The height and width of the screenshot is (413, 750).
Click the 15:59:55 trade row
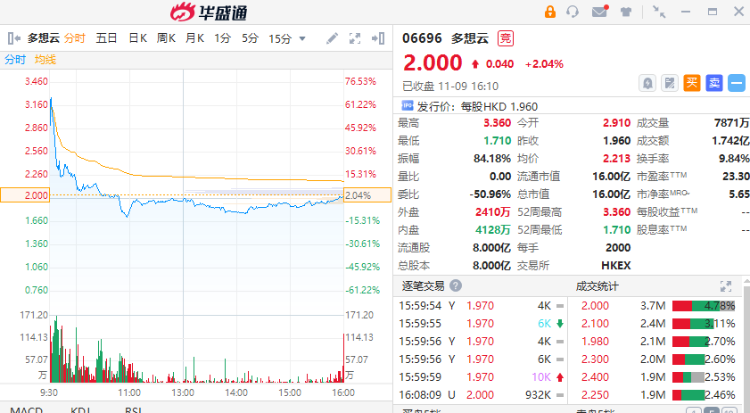tap(482, 324)
